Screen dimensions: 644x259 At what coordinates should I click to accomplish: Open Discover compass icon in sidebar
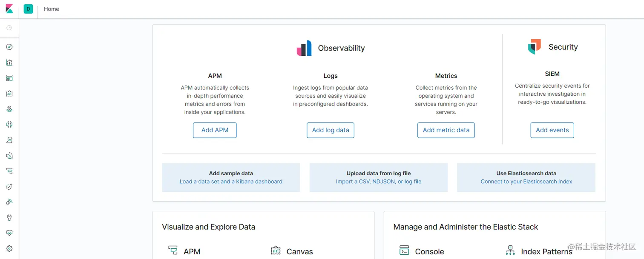tap(9, 47)
